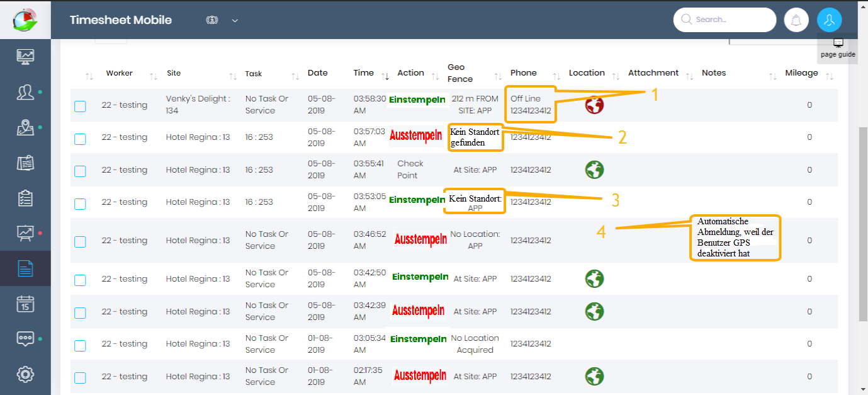Click the red globe location icon
The height and width of the screenshot is (395, 868).
click(x=594, y=105)
